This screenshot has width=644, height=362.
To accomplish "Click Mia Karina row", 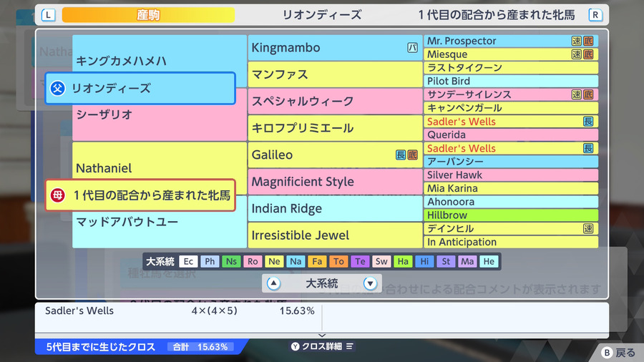I will (x=510, y=188).
